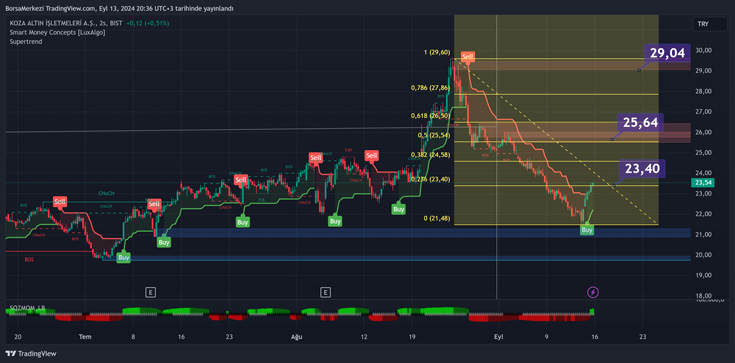Image resolution: width=735 pixels, height=363 pixels.
Task: Click the 26,00 price axis label
Action: [703, 132]
